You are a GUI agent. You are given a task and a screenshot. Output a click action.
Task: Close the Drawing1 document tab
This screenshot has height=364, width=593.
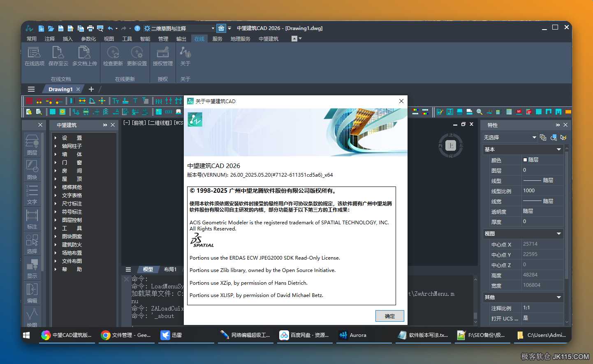78,89
